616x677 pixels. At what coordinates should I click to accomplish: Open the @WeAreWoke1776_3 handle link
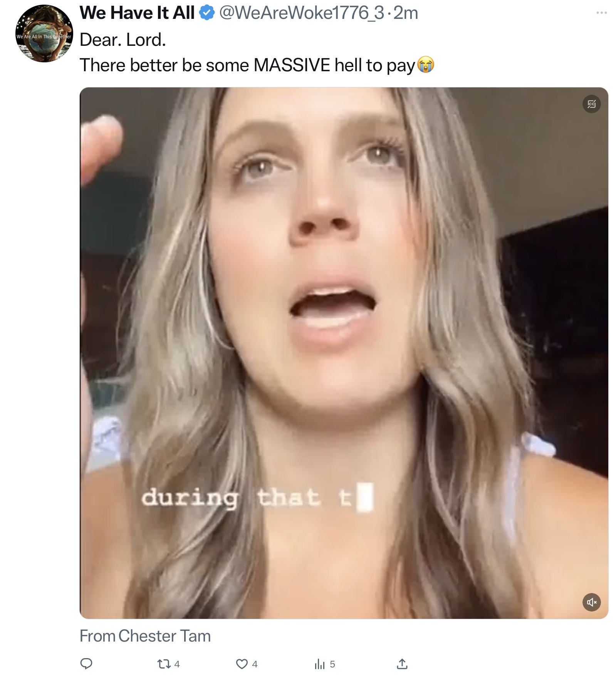(x=302, y=13)
